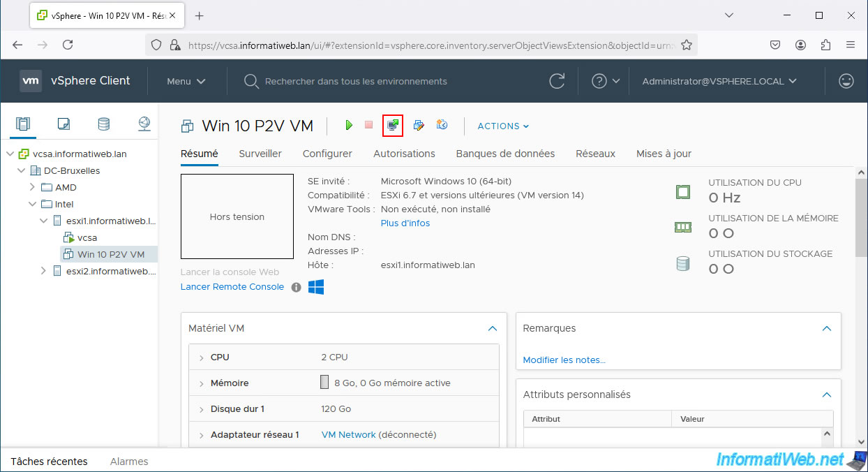Switch to Hosts and Clusters inventory view
Image resolution: width=868 pixels, height=472 pixels.
click(x=23, y=124)
